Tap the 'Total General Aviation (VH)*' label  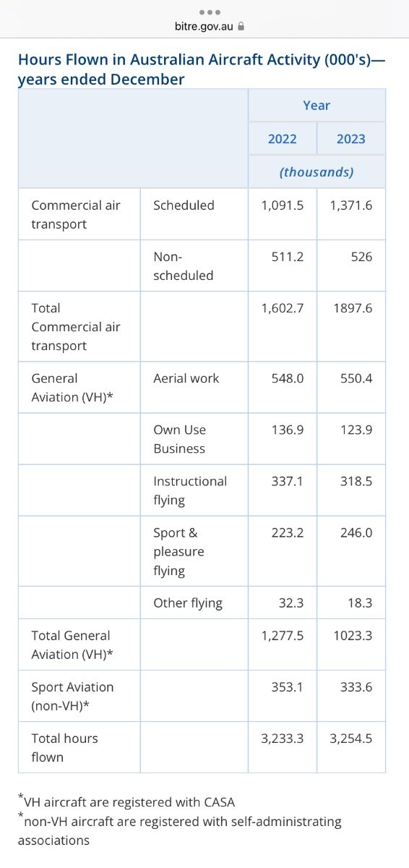click(x=72, y=644)
